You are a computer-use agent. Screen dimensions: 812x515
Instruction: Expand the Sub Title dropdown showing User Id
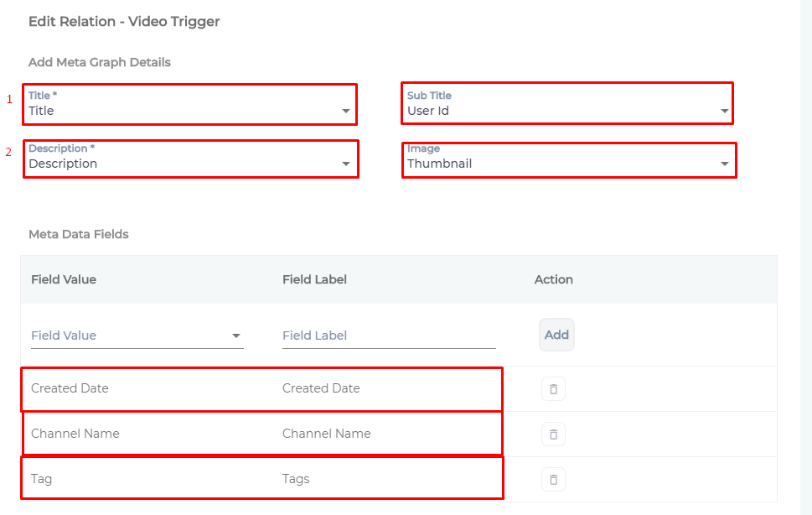[724, 111]
